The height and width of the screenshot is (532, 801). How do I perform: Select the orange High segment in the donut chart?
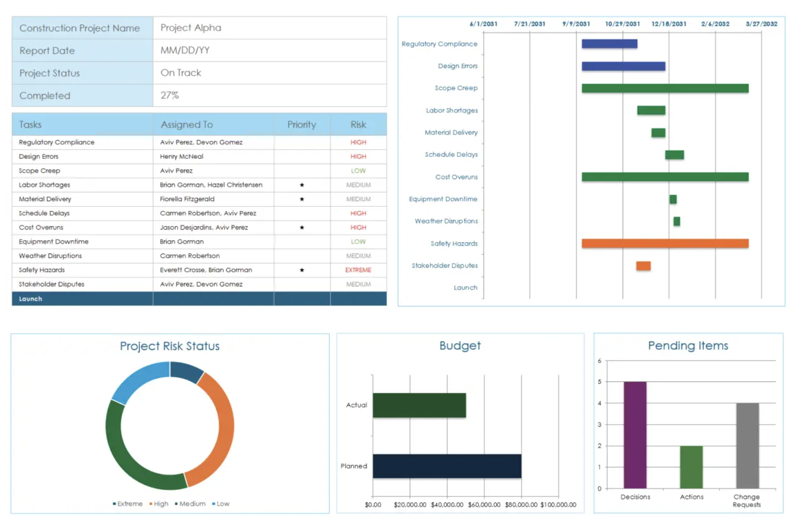(x=222, y=427)
